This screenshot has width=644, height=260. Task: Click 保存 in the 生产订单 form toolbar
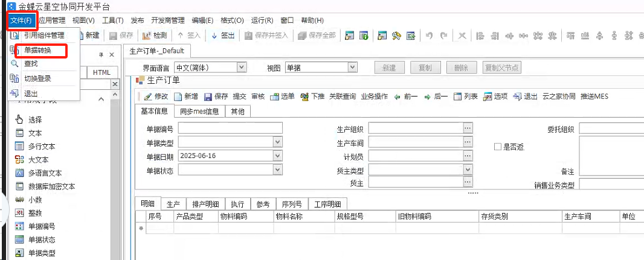coord(216,97)
